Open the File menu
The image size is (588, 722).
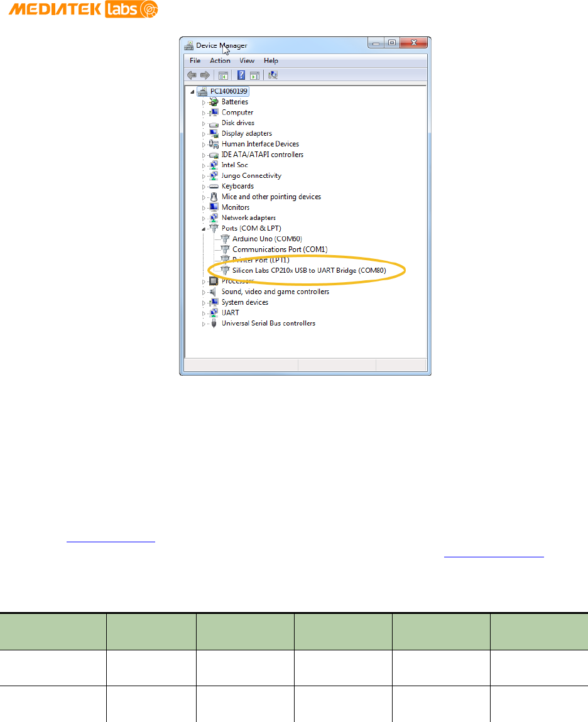[x=195, y=61]
